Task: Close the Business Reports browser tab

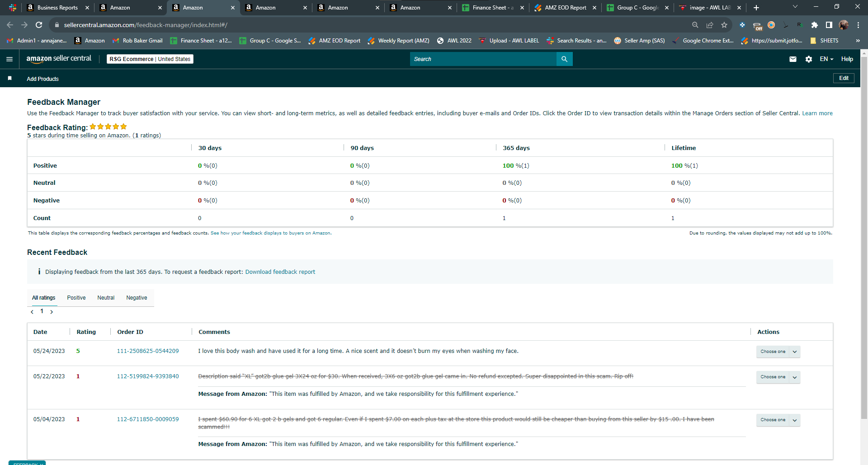Action: tap(87, 8)
